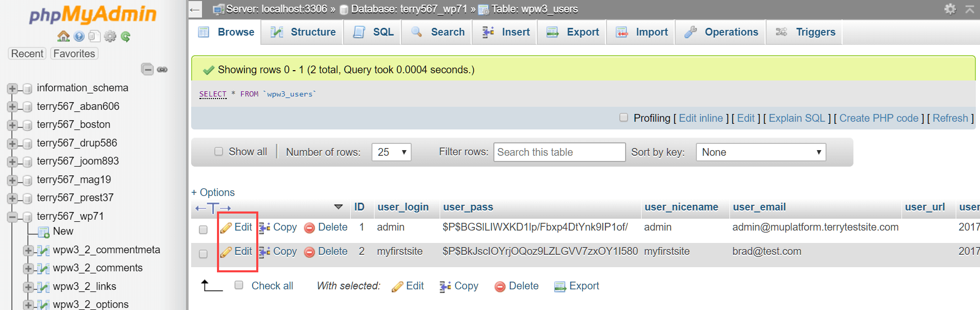The width and height of the screenshot is (980, 310).
Task: Open page settings gear at top right
Action: pyautogui.click(x=950, y=9)
